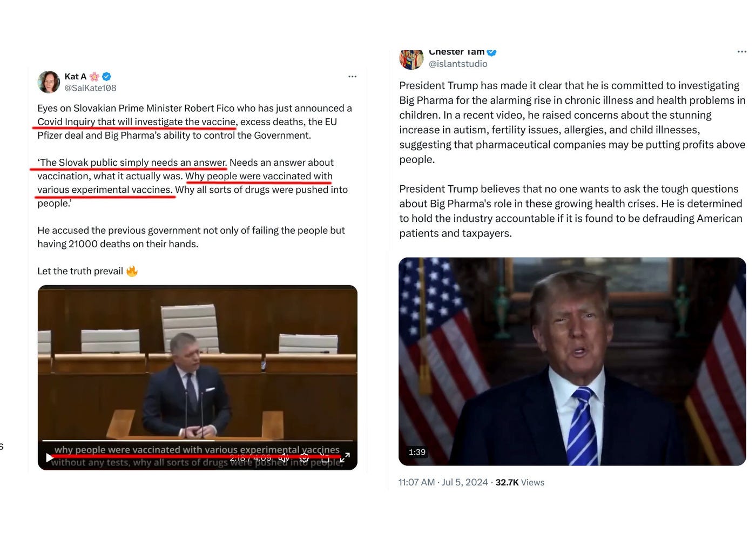Viewport: 756px width, 540px height.
Task: Open the @islantstudio handle link
Action: (x=458, y=64)
